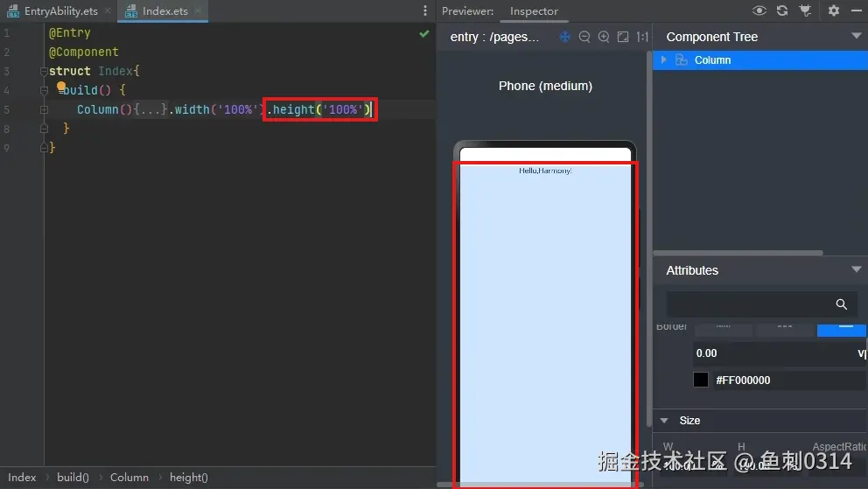
Task: Open Previewer settings gear
Action: click(x=833, y=10)
